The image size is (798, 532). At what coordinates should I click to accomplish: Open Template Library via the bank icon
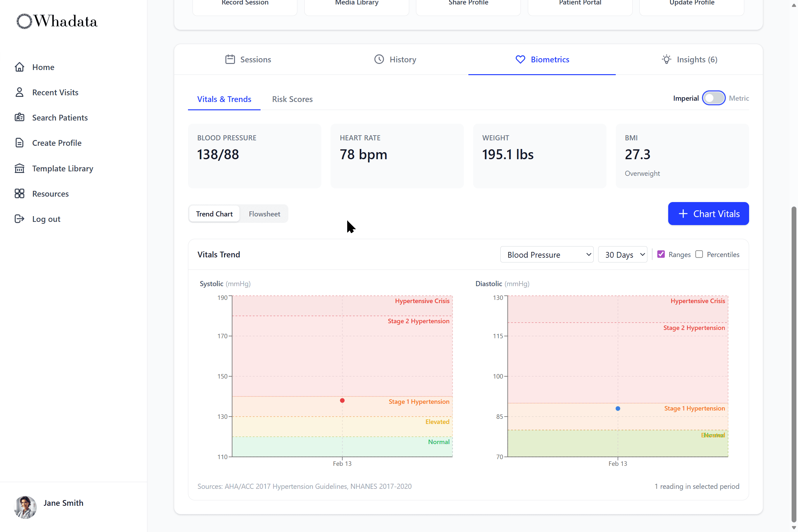[x=20, y=168]
